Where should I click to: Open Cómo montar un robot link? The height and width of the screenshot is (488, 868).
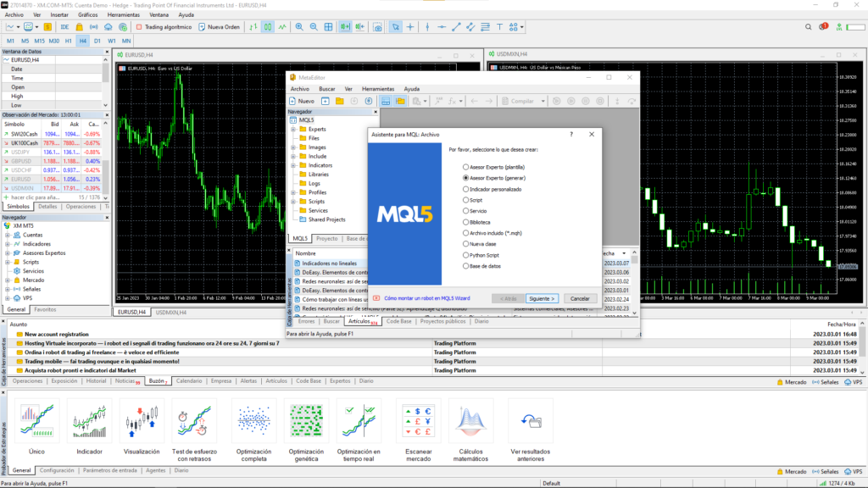click(x=427, y=299)
